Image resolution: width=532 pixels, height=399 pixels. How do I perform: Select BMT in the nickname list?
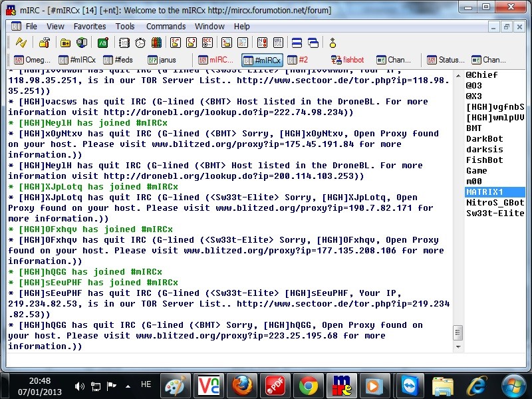click(473, 128)
